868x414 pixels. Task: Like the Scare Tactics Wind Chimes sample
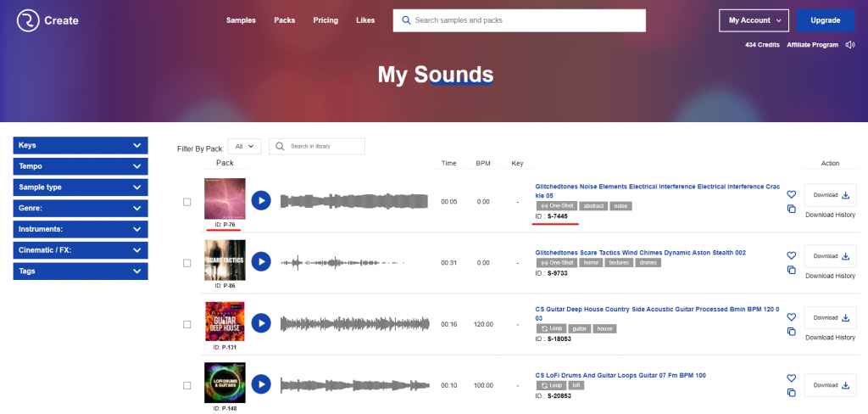[791, 255]
